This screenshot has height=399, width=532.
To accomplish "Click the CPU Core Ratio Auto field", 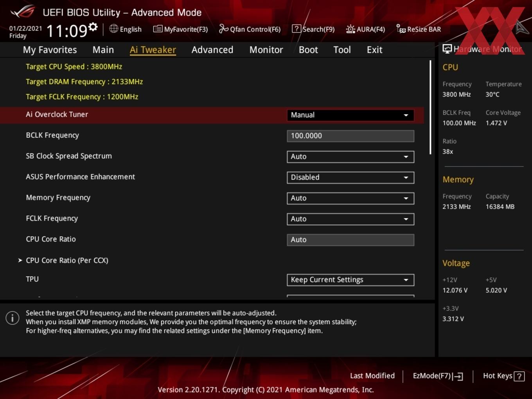I will (350, 240).
